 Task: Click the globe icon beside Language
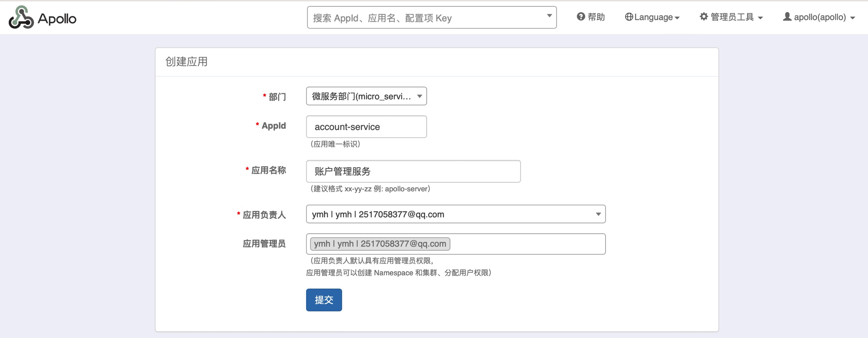coord(629,17)
